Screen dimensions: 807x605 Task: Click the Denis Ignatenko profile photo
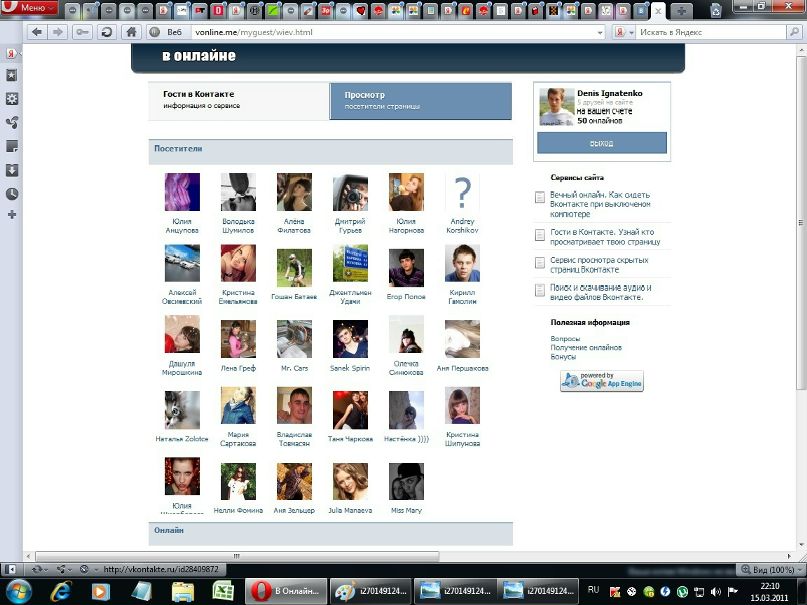coord(556,106)
